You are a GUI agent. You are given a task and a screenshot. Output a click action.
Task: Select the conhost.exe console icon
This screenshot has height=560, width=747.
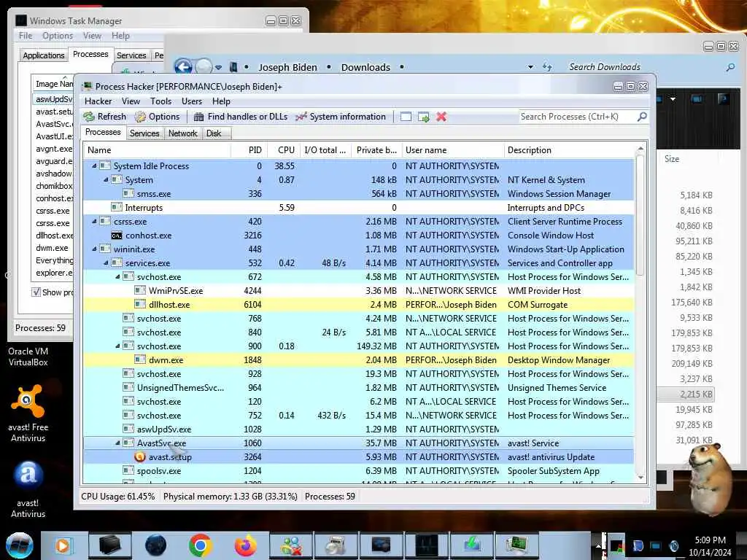coord(117,236)
